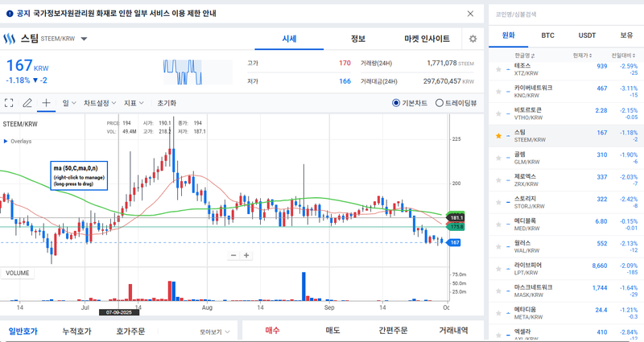Switch to the BTC market tab

[x=548, y=35]
